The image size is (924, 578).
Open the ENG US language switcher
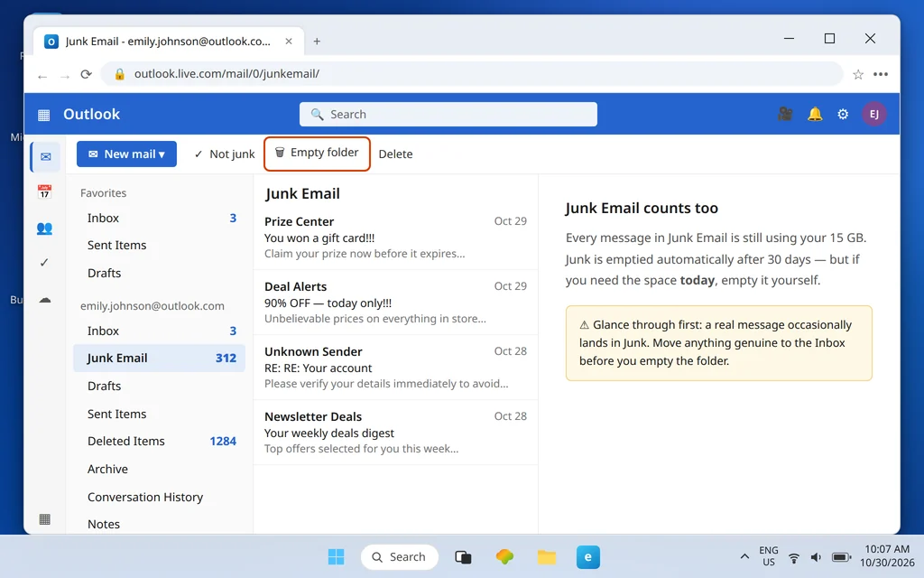(769, 556)
